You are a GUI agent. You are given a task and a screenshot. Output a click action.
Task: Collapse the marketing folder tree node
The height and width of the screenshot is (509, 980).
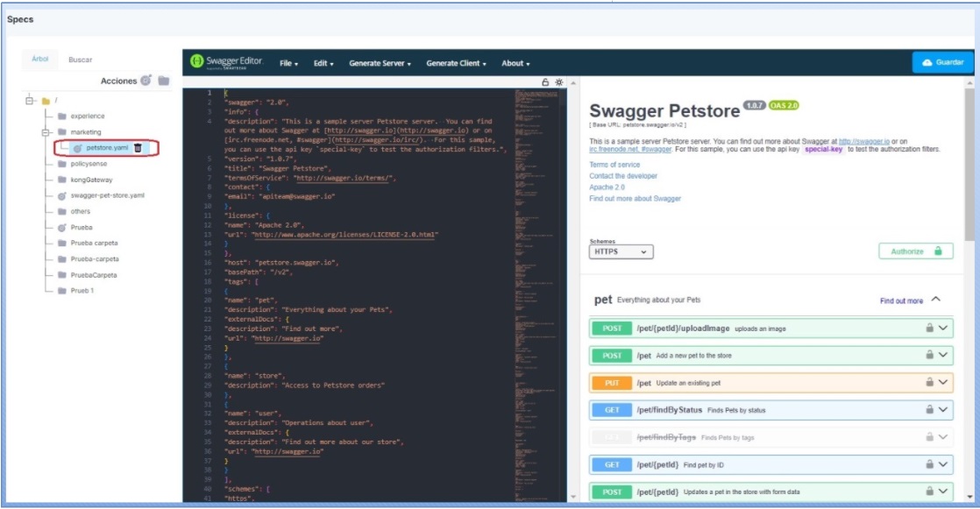pyautogui.click(x=46, y=132)
